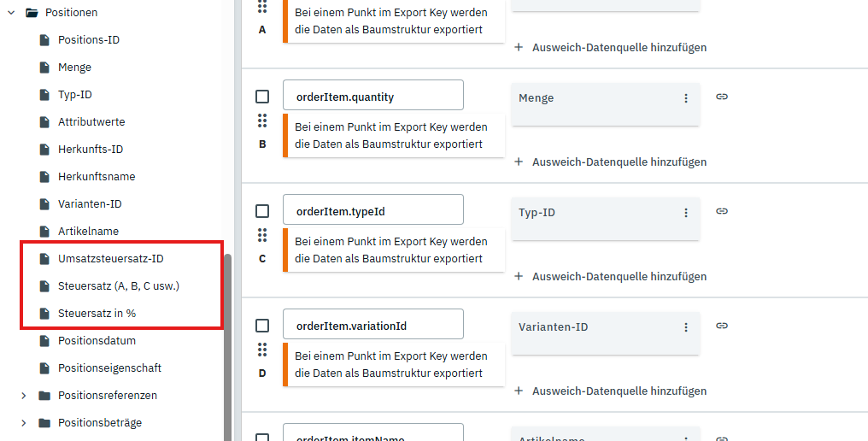
Task: Edit the orderItem.typeId export key field
Action: [372, 209]
